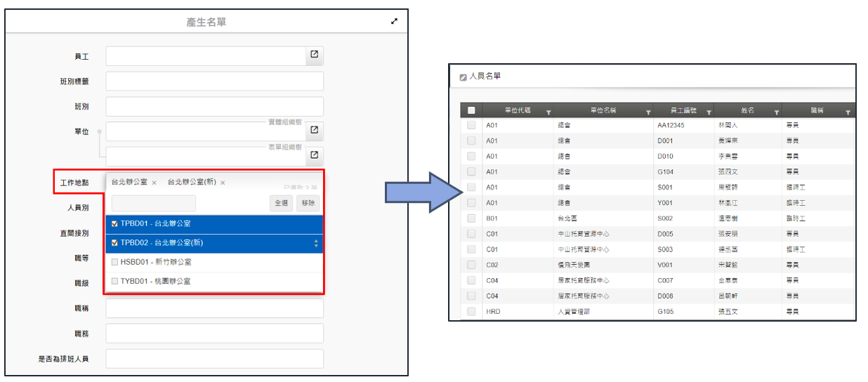The height and width of the screenshot is (382, 868).
Task: Open the 實體組織樹 unit picker icon
Action: coord(315,130)
